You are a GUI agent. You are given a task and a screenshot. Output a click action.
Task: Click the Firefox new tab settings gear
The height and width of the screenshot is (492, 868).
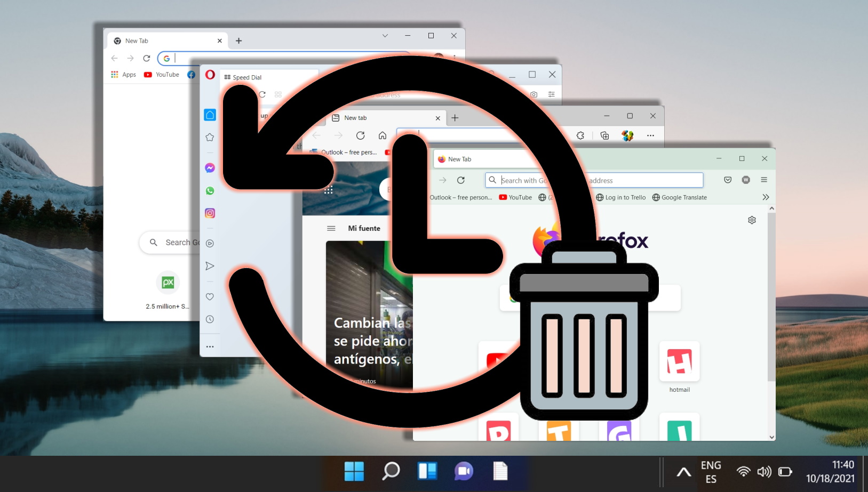(x=752, y=220)
